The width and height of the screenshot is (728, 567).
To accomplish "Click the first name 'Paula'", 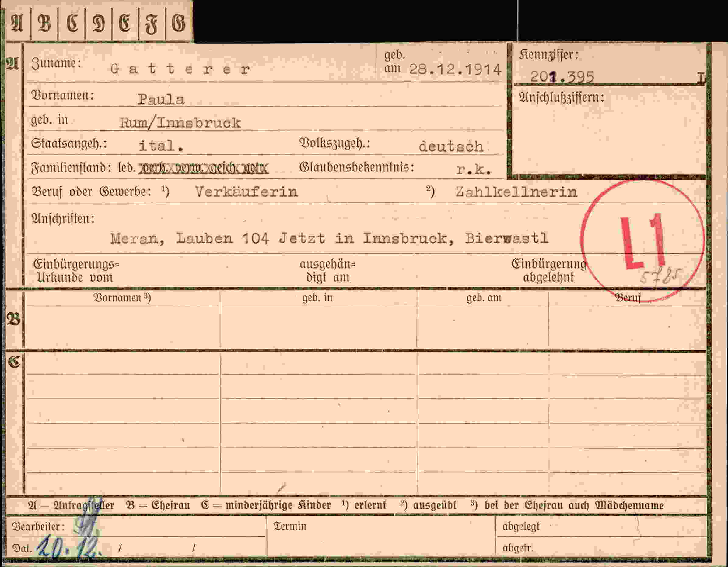I will click(x=161, y=99).
